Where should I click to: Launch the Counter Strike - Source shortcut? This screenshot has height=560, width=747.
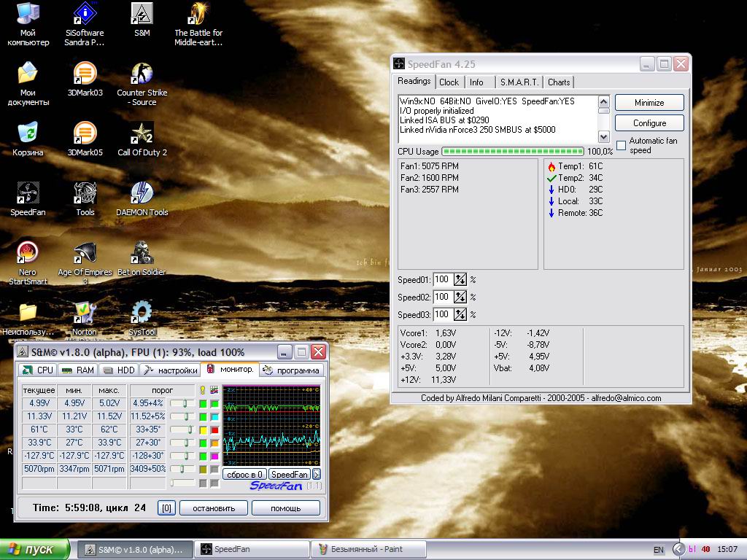coord(142,84)
